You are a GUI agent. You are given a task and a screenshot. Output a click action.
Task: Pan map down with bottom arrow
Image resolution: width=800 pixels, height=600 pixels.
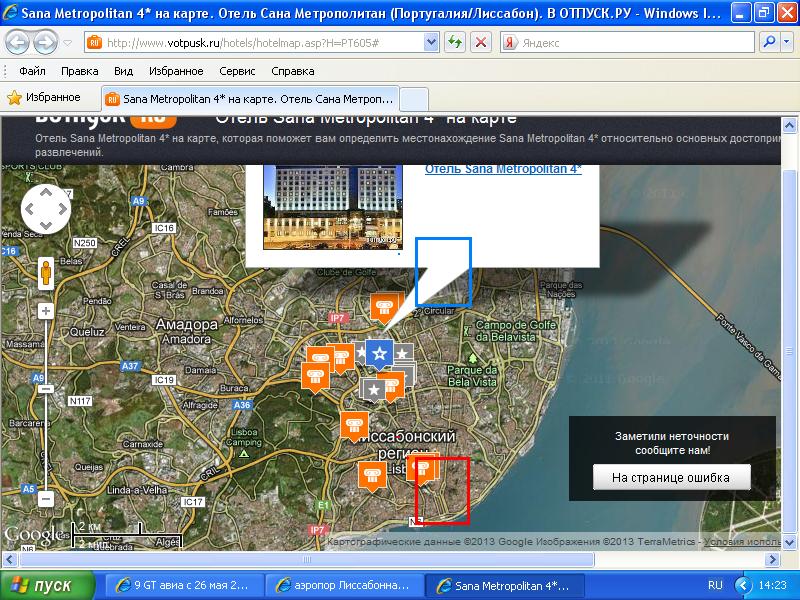[x=46, y=226]
